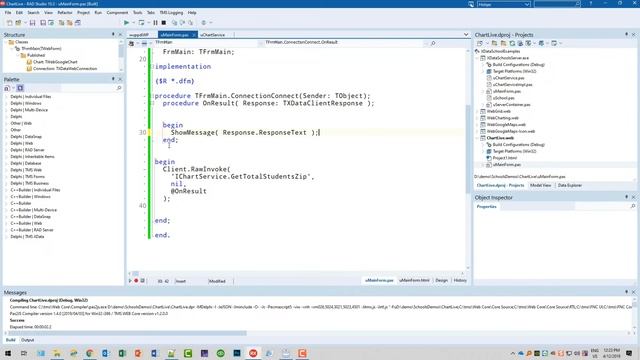Open the Run button dropdown arrow
The width and height of the screenshot is (640, 360).
coord(133,23)
